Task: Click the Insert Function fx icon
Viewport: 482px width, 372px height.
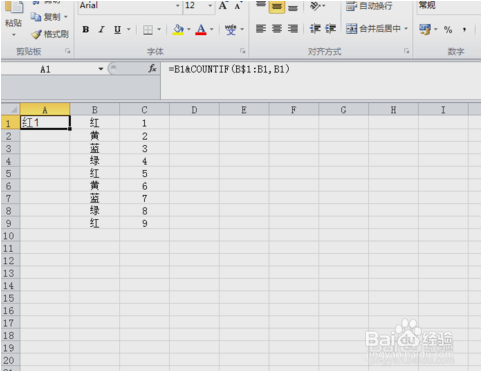Action: (152, 69)
